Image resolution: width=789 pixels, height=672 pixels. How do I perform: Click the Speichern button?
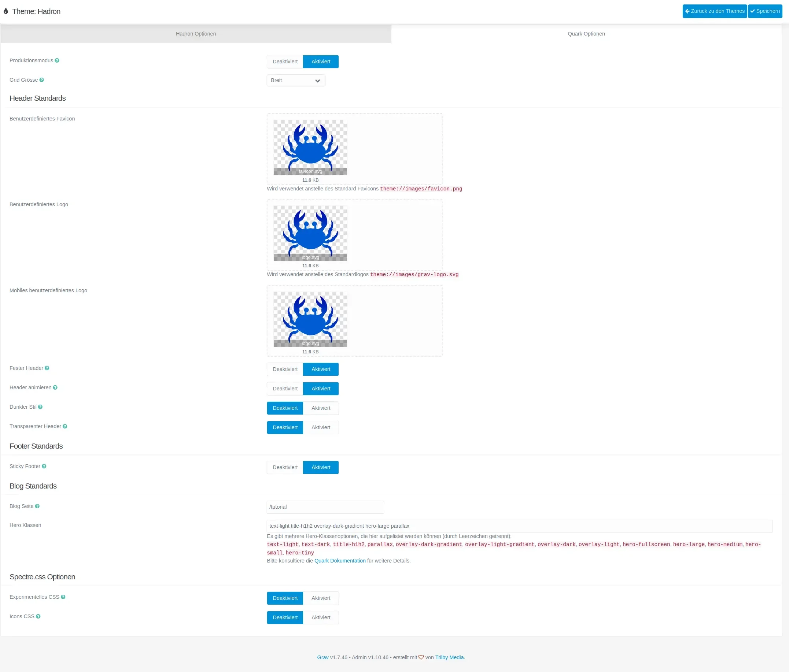[765, 11]
